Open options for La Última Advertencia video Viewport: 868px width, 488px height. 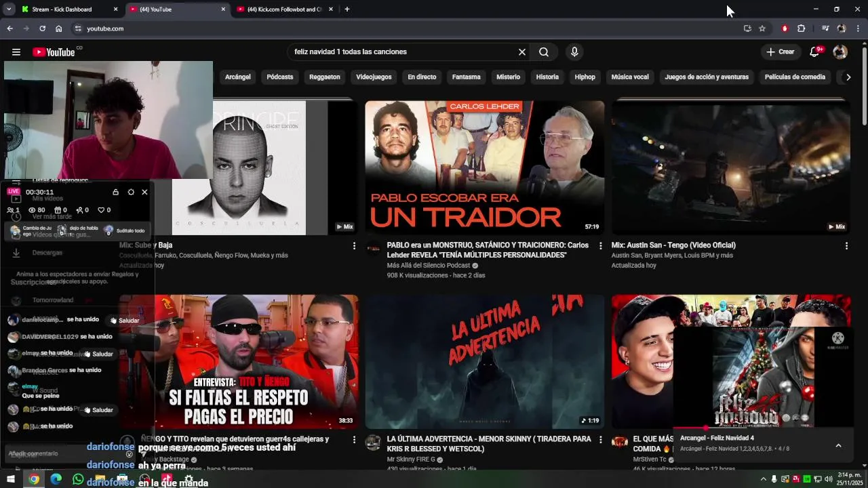600,440
